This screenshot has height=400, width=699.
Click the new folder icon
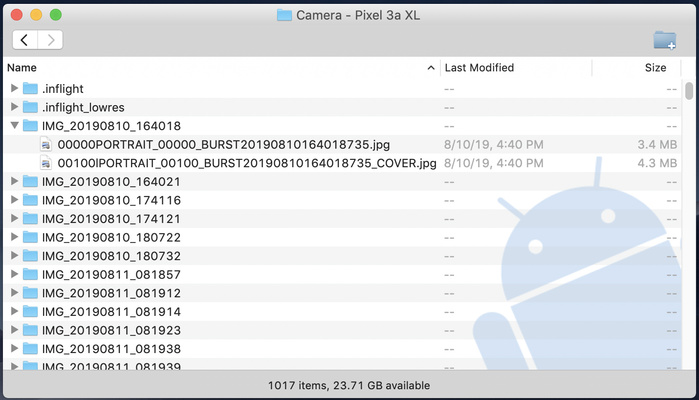[664, 40]
